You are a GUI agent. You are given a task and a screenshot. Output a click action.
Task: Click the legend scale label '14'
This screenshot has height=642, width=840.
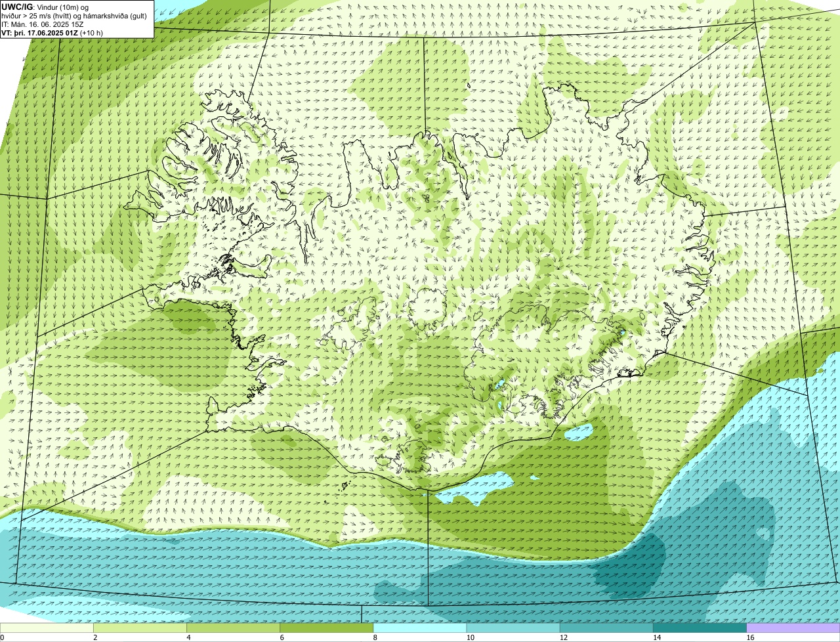(x=657, y=637)
